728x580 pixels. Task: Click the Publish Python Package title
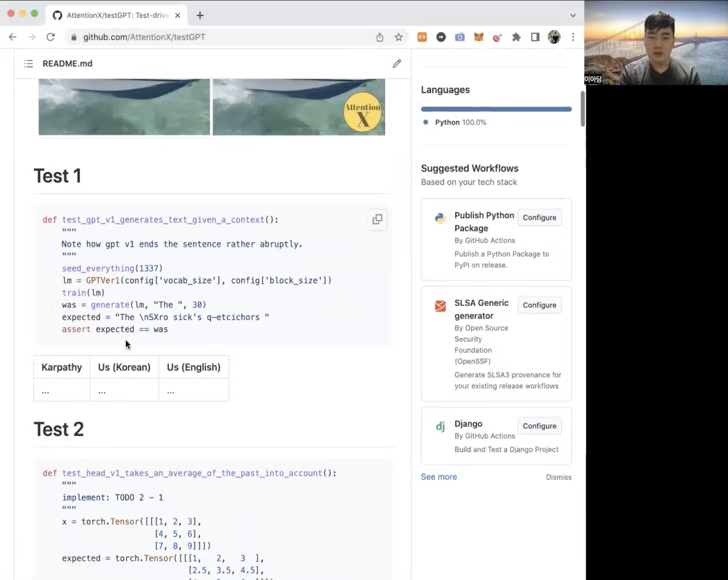pos(484,221)
